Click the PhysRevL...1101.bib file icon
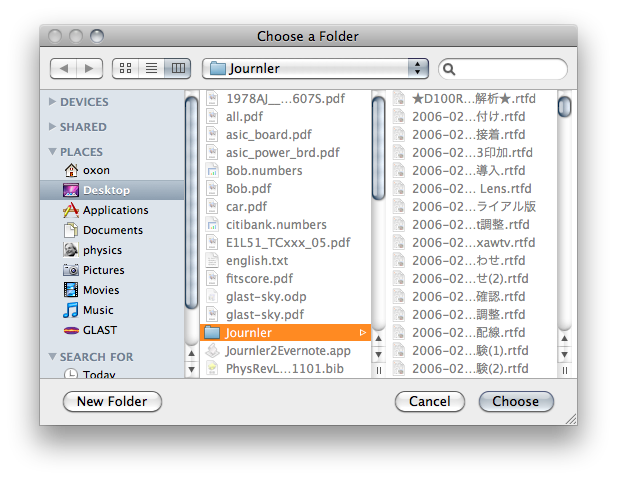Screen dimensions: 617x480 pos(212,368)
